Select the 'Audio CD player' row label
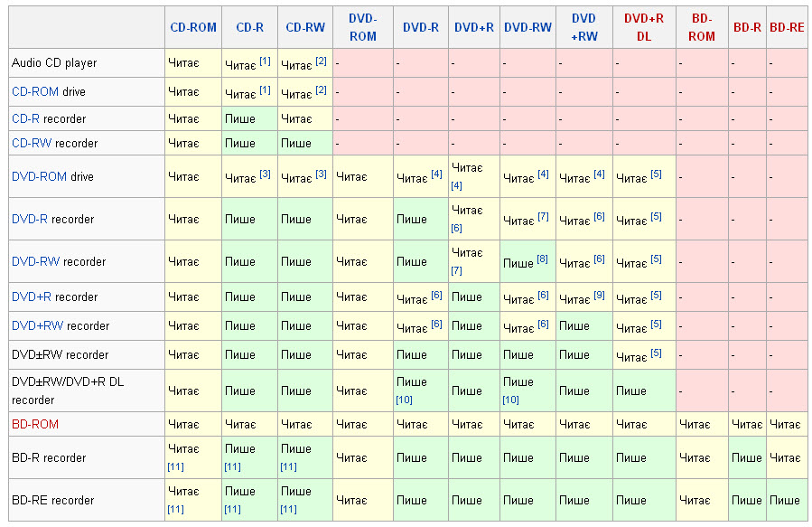This screenshot has height=527, width=812. tap(54, 63)
